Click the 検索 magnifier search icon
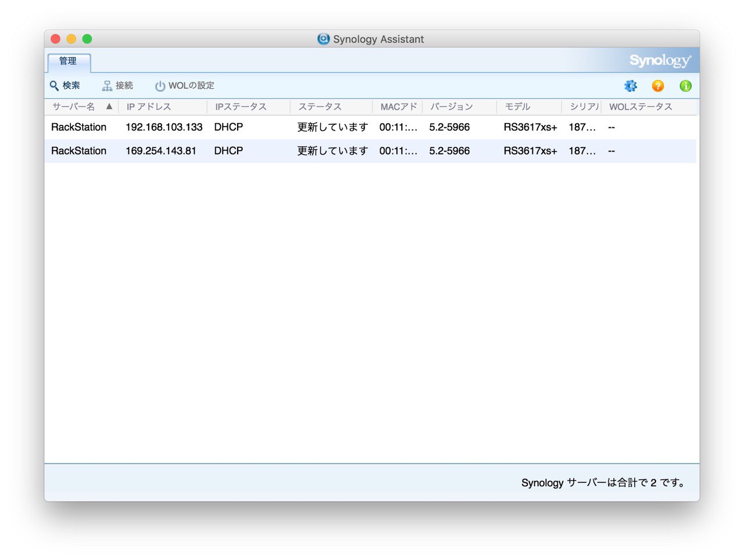 54,86
